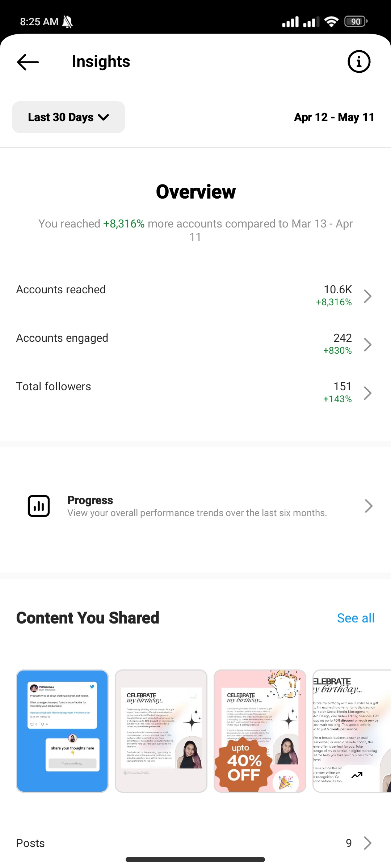Tap See all shared content link
Viewport: 391px width, 868px height.
click(356, 618)
